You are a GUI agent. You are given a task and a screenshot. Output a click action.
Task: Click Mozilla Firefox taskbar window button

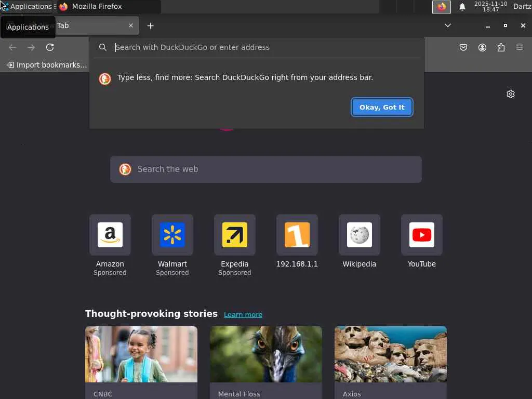coord(109,6)
